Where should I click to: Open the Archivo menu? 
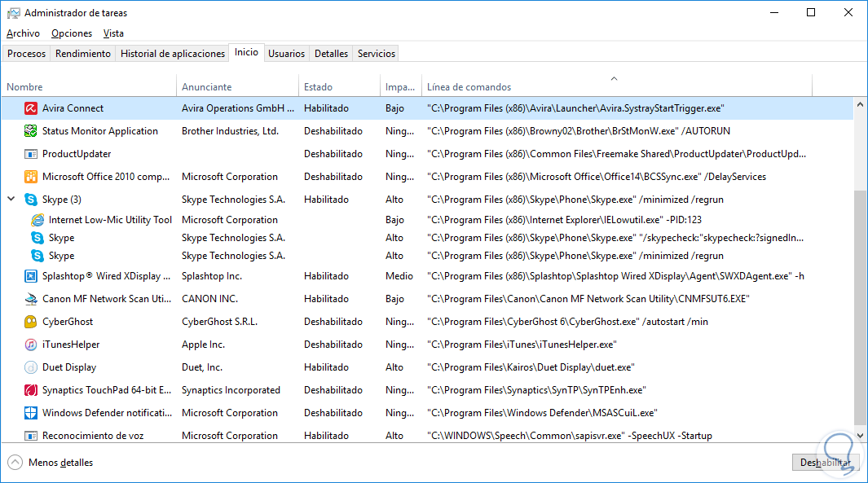pos(24,33)
